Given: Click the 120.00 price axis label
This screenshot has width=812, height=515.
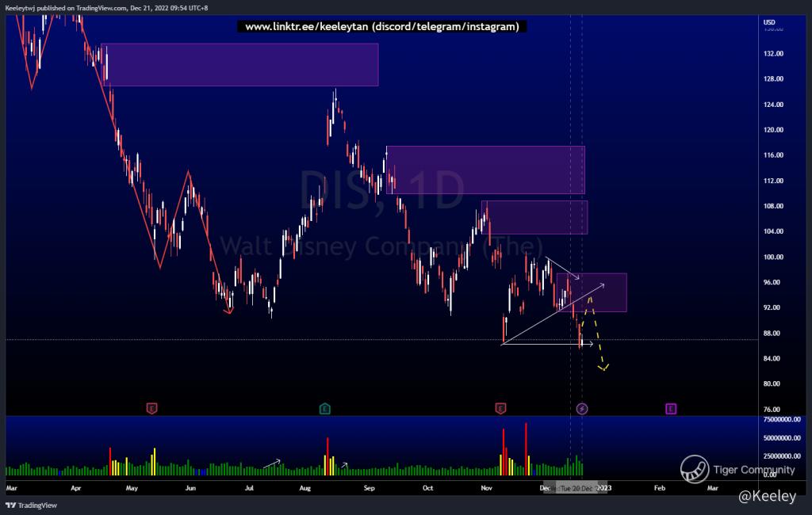Looking at the screenshot, I should click(773, 130).
